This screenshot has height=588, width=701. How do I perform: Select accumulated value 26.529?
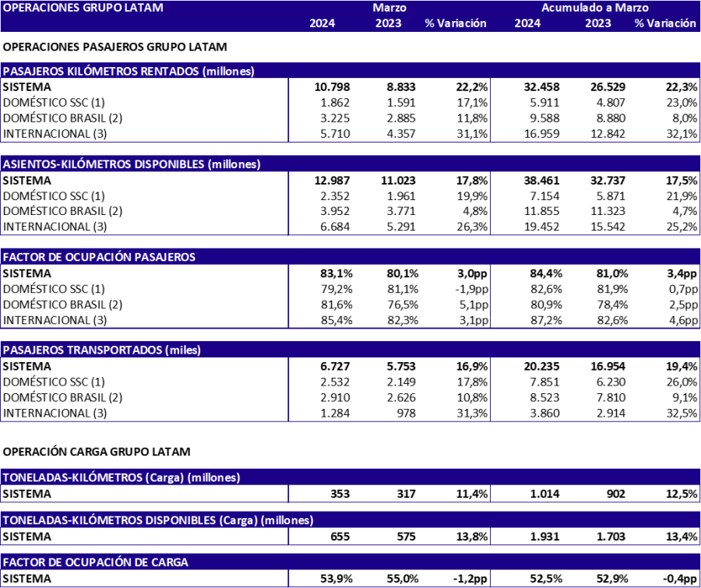coord(608,86)
